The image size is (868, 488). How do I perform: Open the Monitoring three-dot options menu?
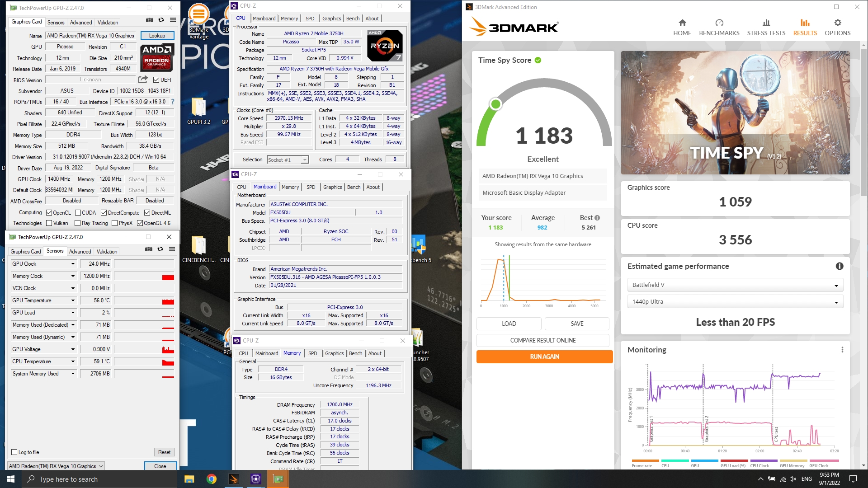tap(842, 350)
